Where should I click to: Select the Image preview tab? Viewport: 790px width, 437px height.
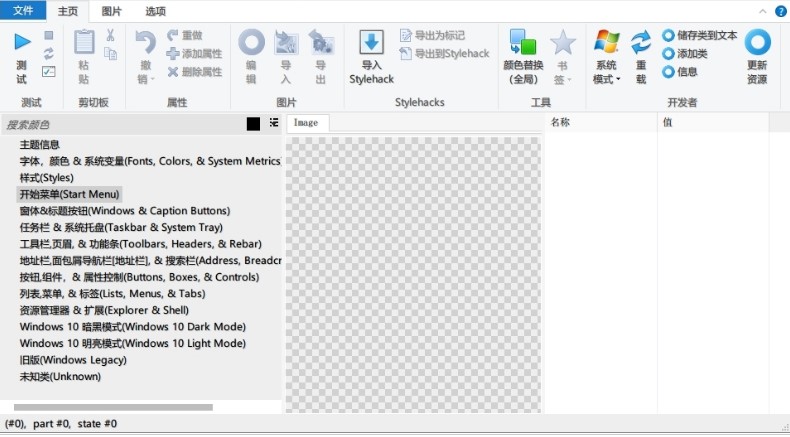click(x=306, y=123)
